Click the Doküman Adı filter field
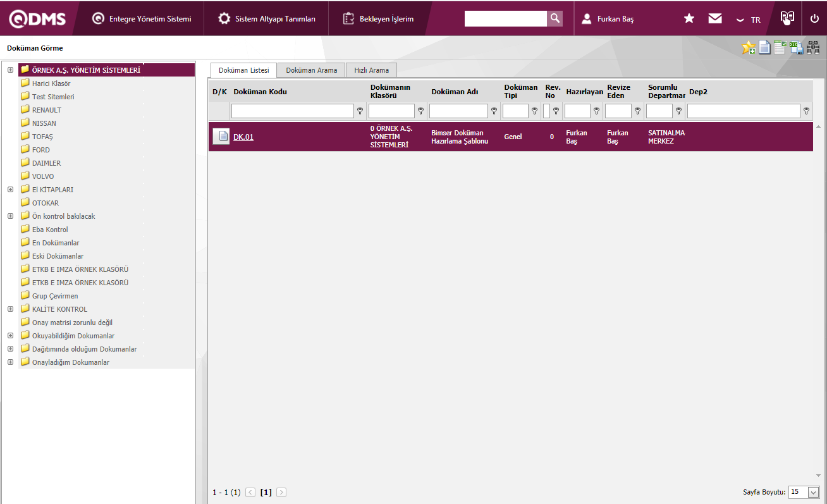 459,111
